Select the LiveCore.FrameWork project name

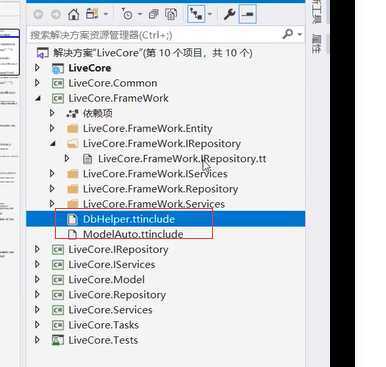[x=118, y=98]
